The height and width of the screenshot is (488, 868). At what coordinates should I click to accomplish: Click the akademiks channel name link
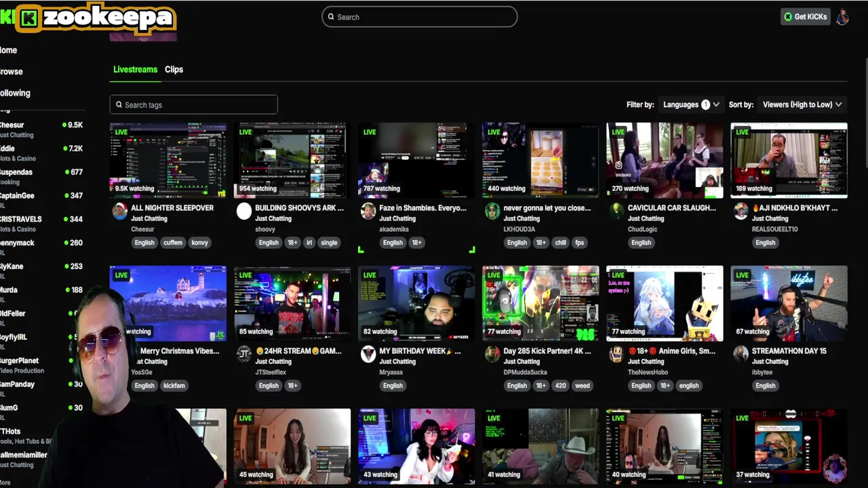[394, 229]
